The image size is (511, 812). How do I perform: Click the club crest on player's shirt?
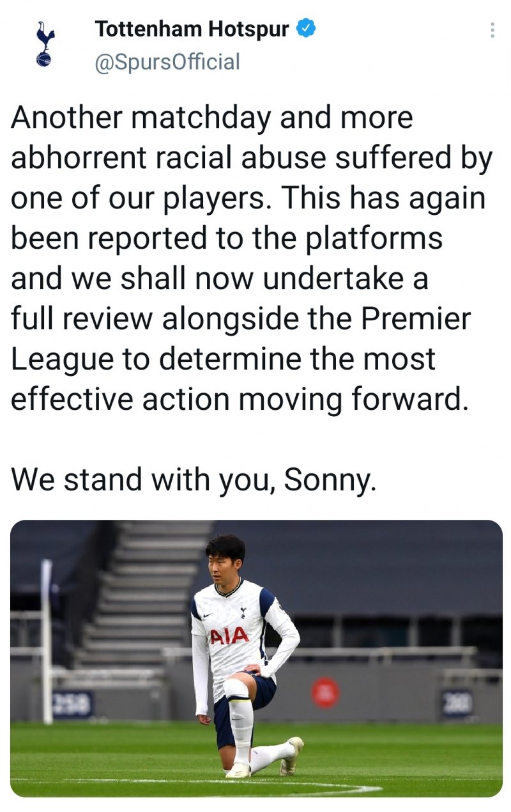(x=243, y=613)
